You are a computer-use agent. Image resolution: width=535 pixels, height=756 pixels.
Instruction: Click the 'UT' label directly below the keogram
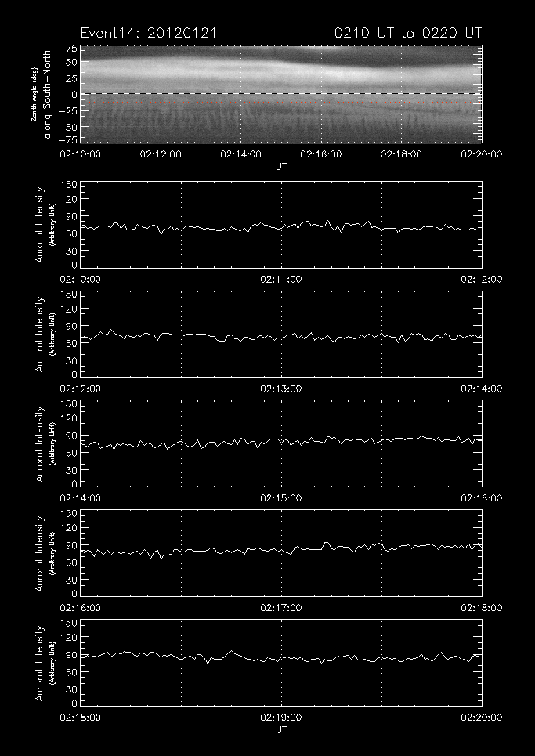(x=281, y=166)
